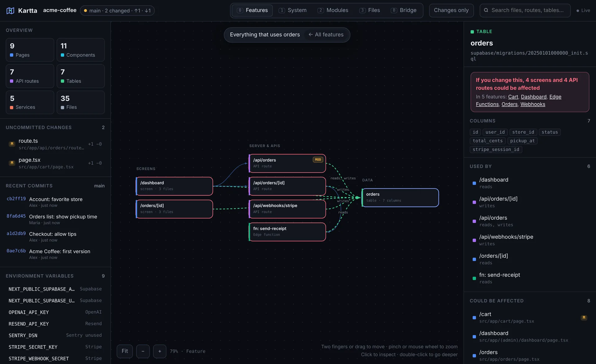The height and width of the screenshot is (364, 596).
Task: Select the /api/webhooks/stripe route node
Action: [x=287, y=209]
